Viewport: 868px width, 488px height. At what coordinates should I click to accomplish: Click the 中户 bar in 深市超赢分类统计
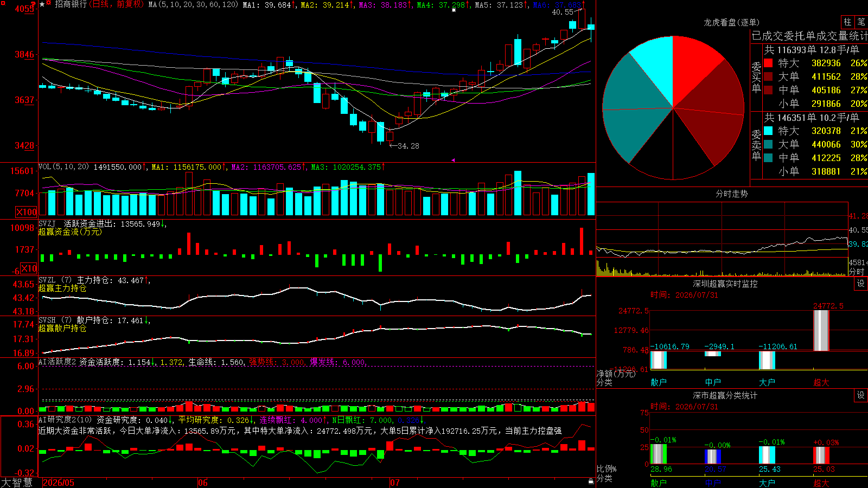713,456
